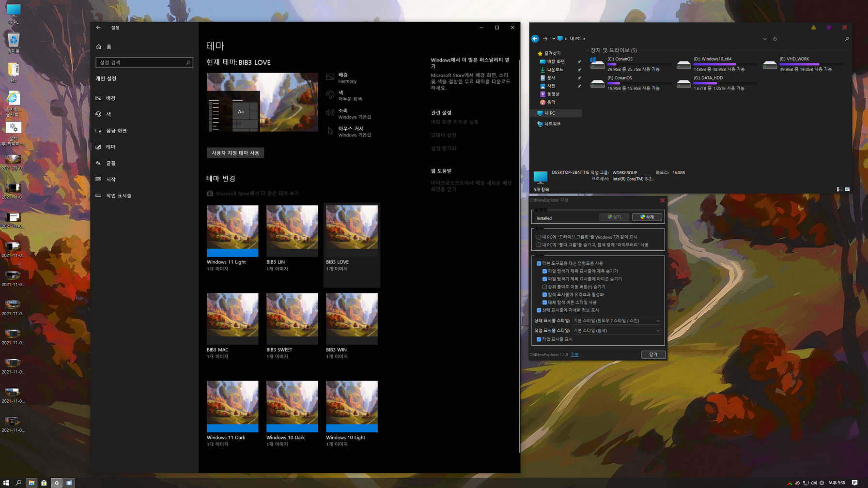This screenshot has width=868, height=488.
Task: Click the back arrow in File Explorer
Action: [535, 39]
